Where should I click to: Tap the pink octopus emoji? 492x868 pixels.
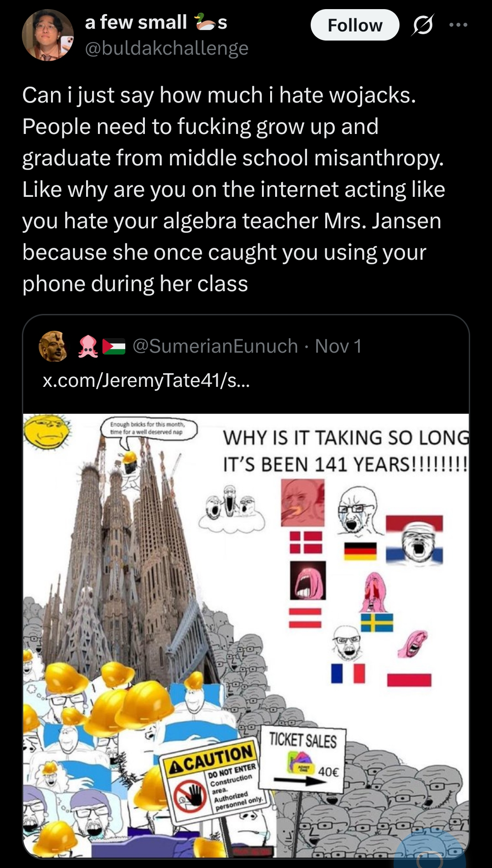(88, 346)
